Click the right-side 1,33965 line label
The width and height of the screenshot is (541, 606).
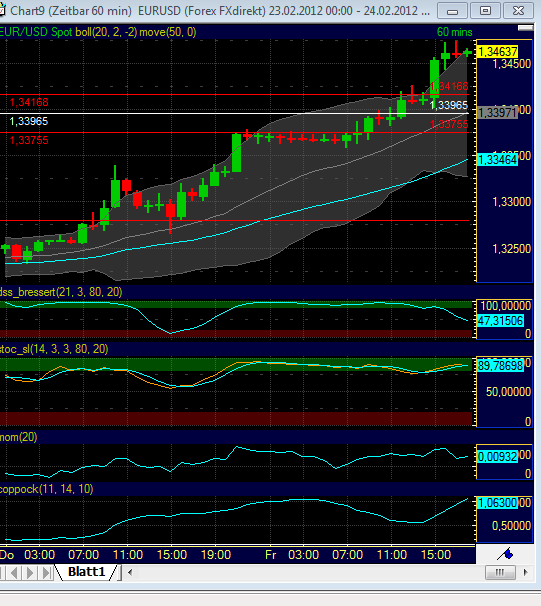449,105
